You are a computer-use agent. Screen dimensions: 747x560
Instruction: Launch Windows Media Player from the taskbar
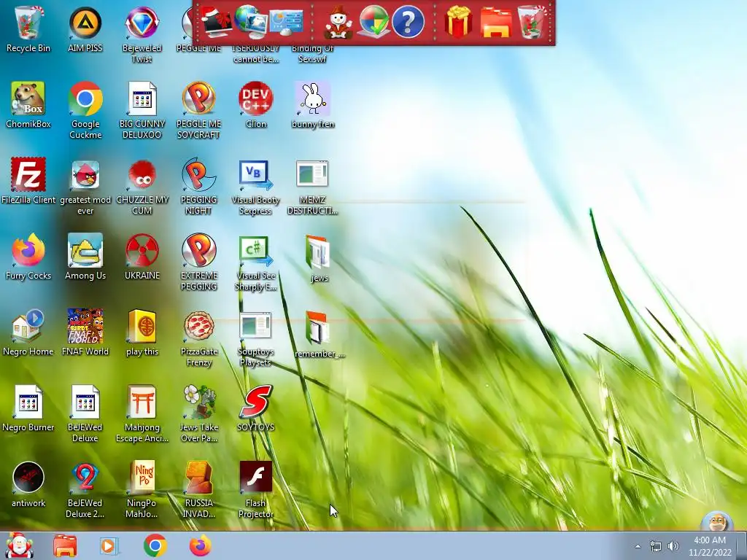click(x=109, y=545)
